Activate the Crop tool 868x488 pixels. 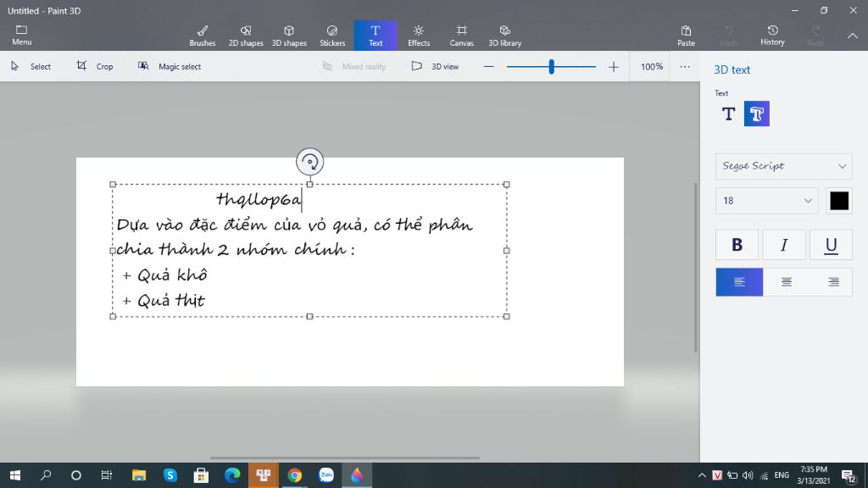95,66
